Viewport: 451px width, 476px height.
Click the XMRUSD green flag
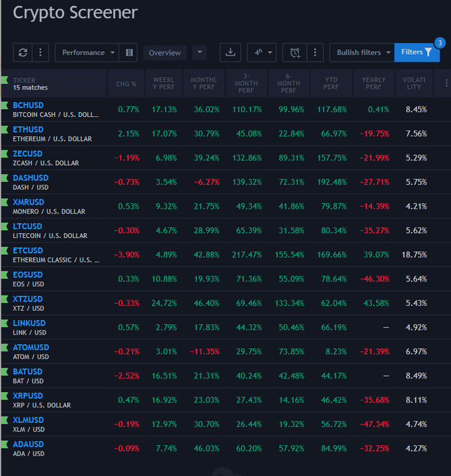(5, 202)
